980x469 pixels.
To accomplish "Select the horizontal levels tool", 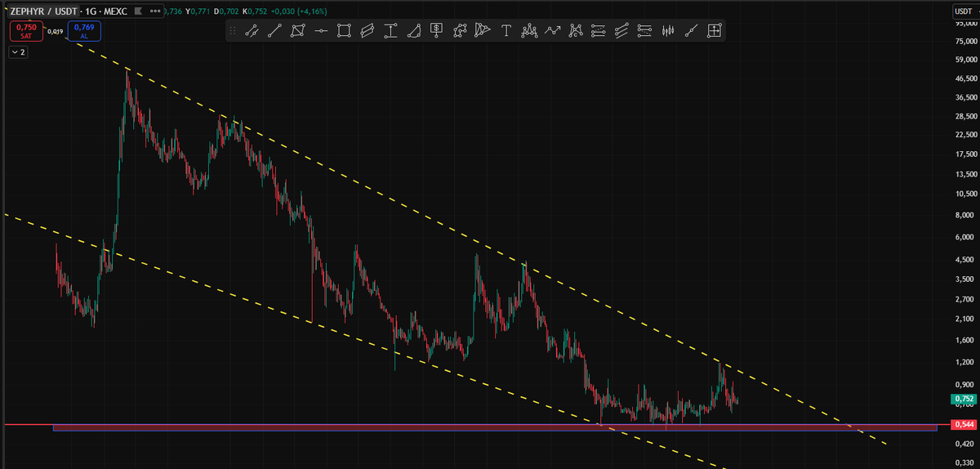I will pyautogui.click(x=644, y=31).
